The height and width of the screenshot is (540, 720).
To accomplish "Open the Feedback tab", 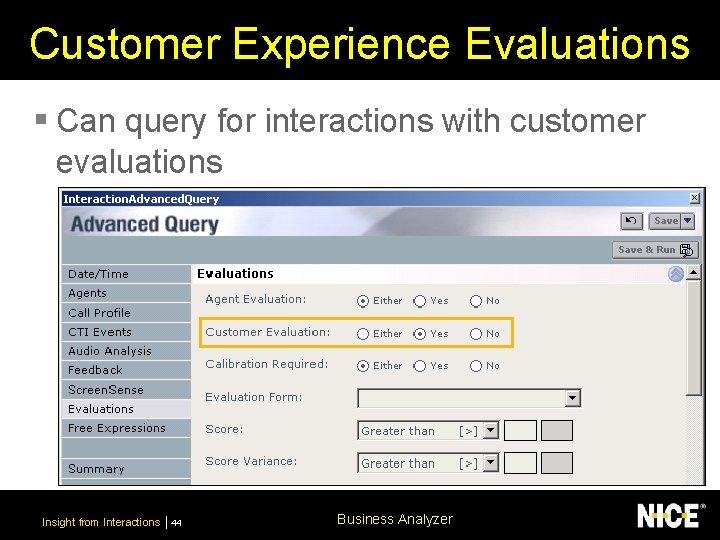I will point(126,370).
